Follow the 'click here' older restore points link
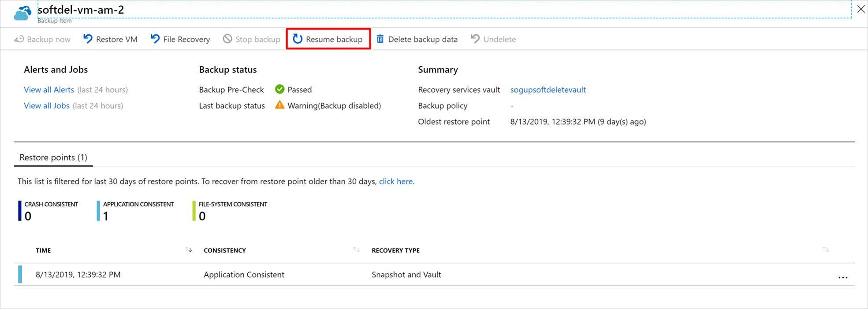The width and height of the screenshot is (868, 309). point(396,181)
